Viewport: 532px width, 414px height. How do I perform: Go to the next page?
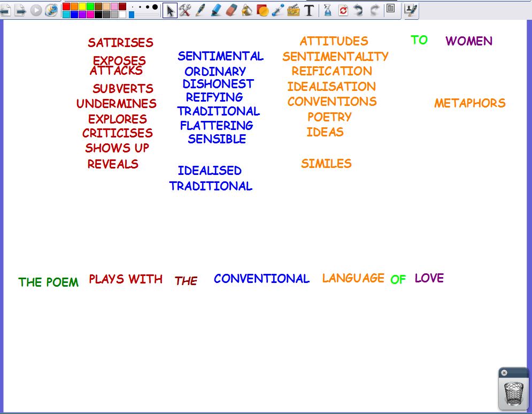(x=20, y=10)
